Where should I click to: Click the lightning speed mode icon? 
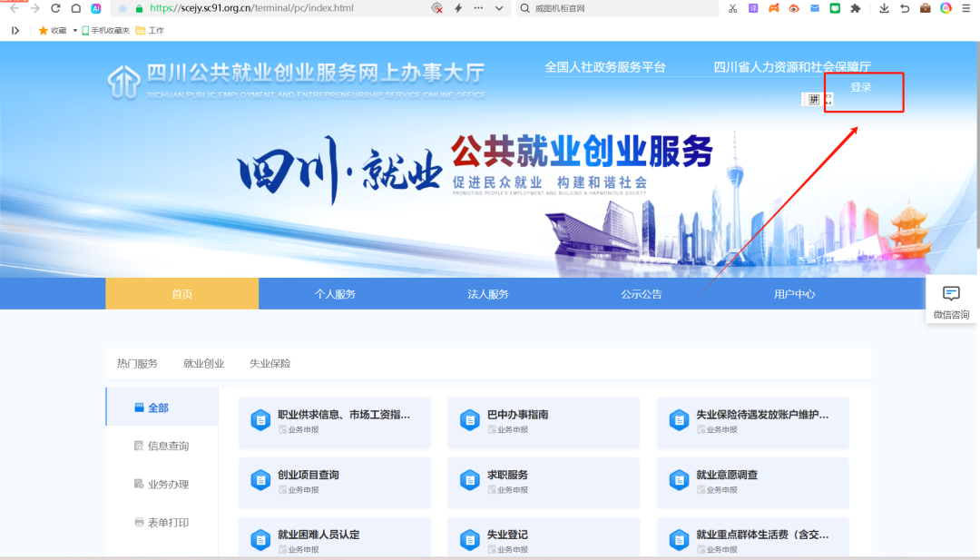point(457,8)
